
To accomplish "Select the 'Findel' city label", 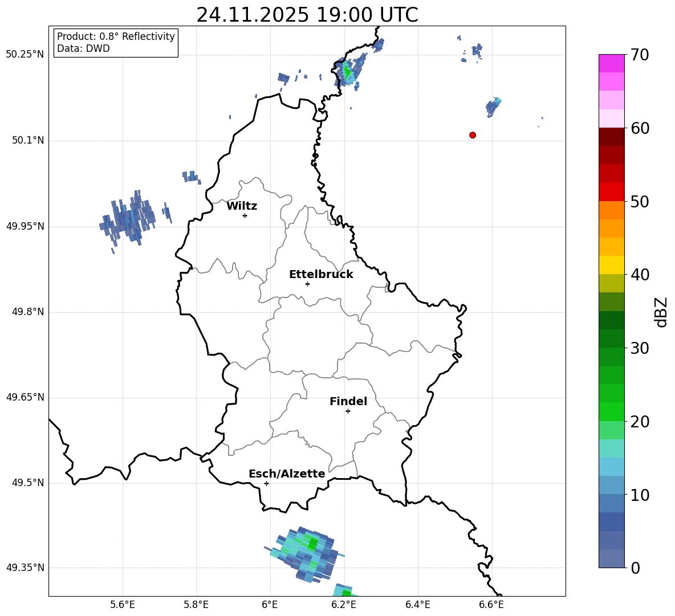I will point(348,401).
